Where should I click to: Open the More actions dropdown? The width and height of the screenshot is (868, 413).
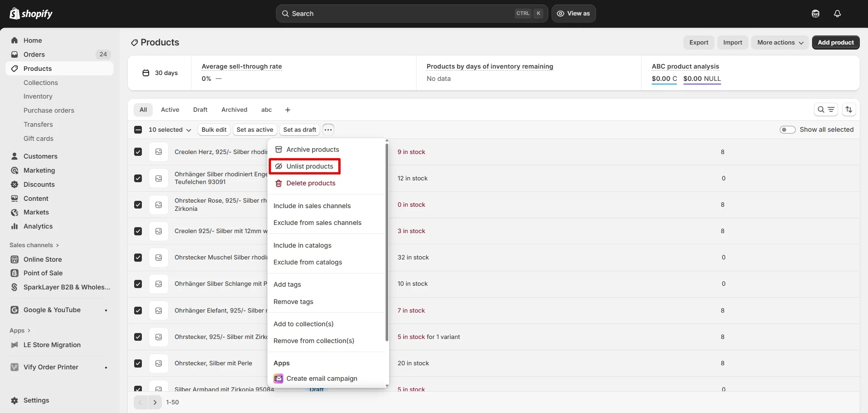pos(779,42)
